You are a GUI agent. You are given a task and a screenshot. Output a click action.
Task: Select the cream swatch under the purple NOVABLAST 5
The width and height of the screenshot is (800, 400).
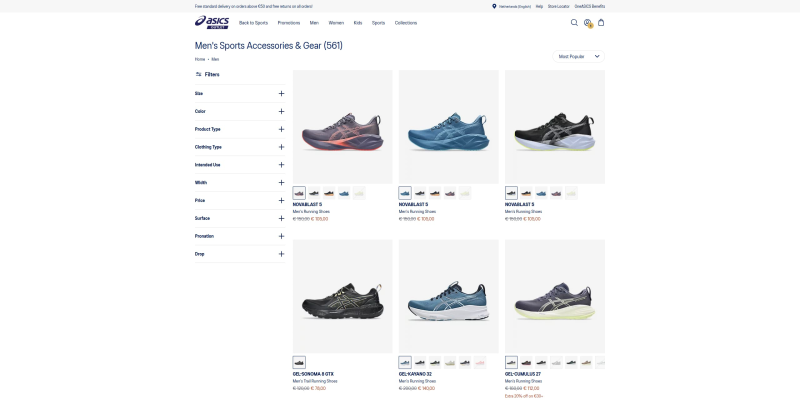click(x=359, y=193)
